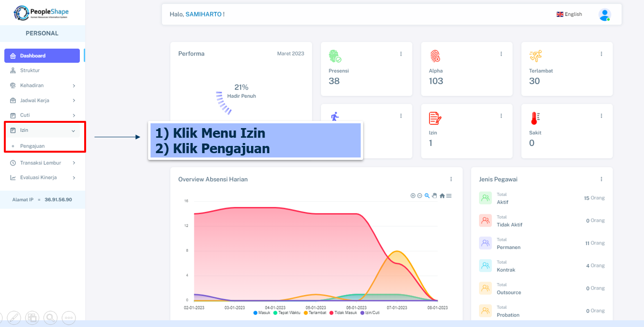Switch language using the English selector

click(x=569, y=14)
